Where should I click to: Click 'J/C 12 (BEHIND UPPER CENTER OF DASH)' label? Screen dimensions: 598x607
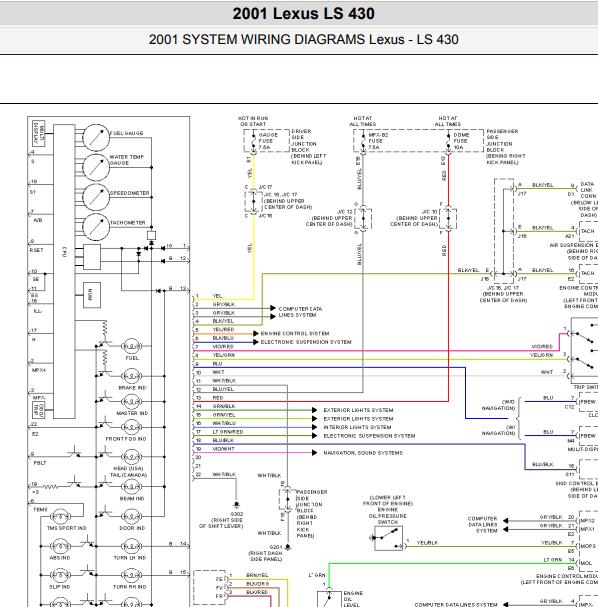tap(329, 218)
